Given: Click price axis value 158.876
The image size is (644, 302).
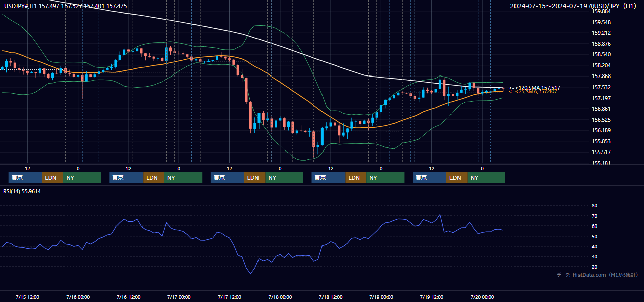Looking at the screenshot, I should point(601,44).
